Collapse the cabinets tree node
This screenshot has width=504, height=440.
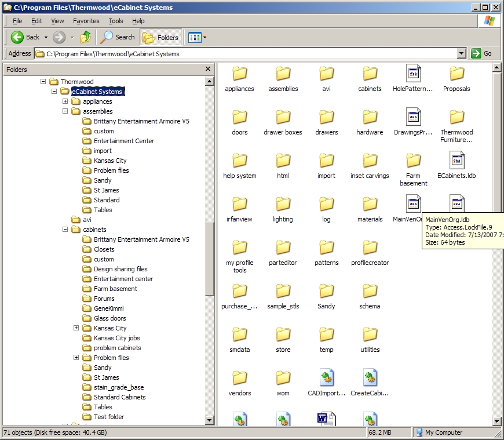tap(65, 230)
